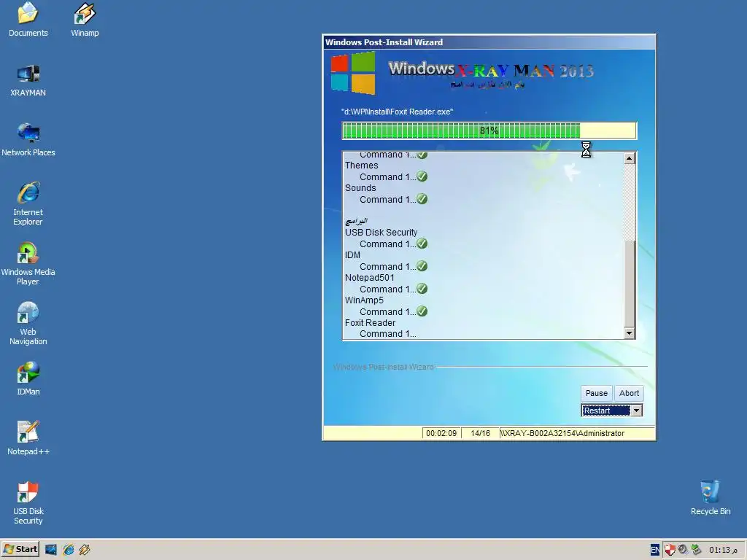Click the Windows logo in wizard header
The height and width of the screenshot is (560, 747).
pyautogui.click(x=353, y=73)
